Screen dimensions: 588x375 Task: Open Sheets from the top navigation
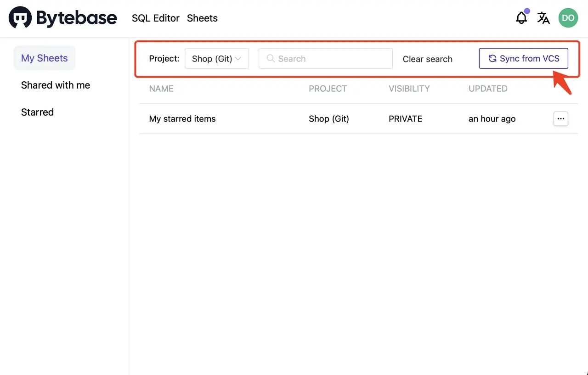click(x=202, y=18)
